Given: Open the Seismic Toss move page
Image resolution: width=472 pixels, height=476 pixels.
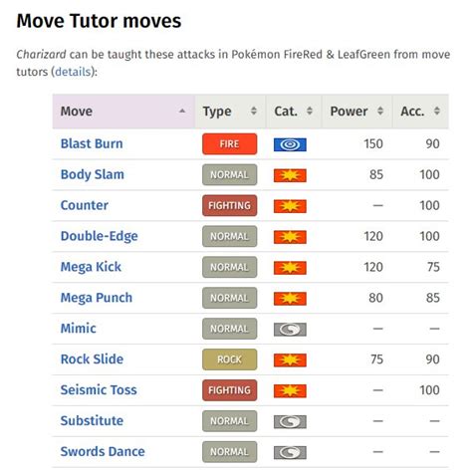Looking at the screenshot, I should 99,390.
